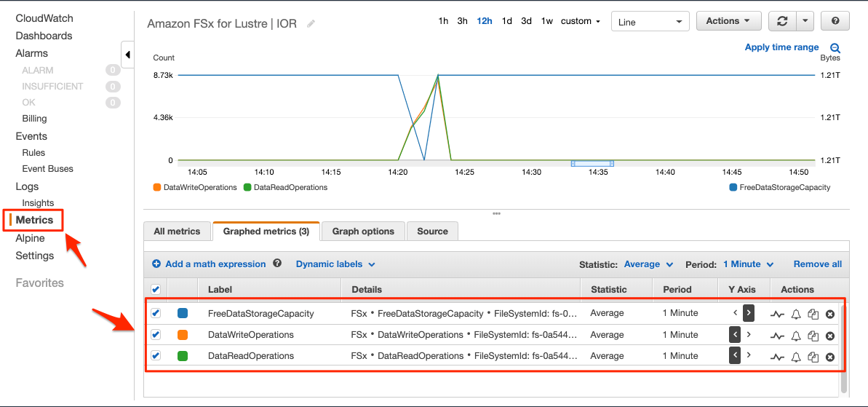Open Dashboards in the sidebar

click(44, 36)
